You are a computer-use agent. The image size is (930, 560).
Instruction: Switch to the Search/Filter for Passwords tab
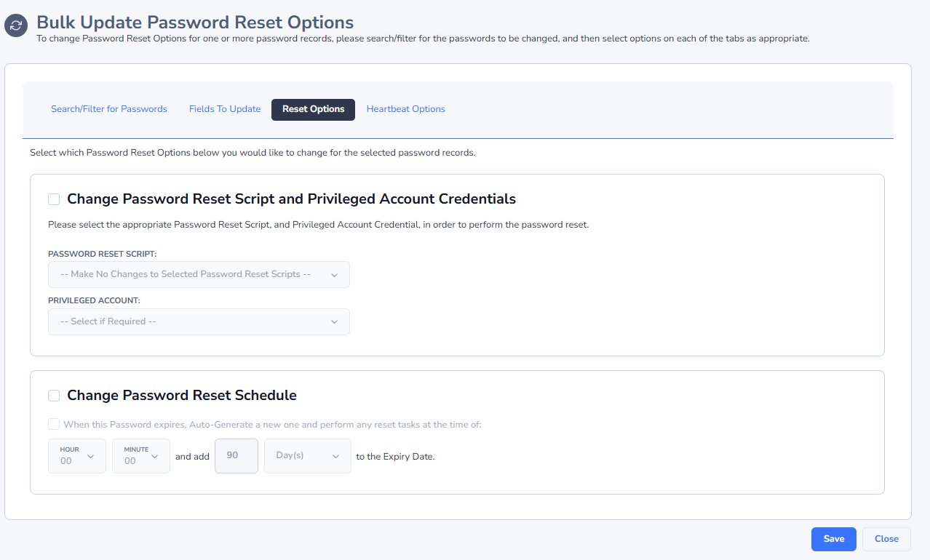point(109,109)
